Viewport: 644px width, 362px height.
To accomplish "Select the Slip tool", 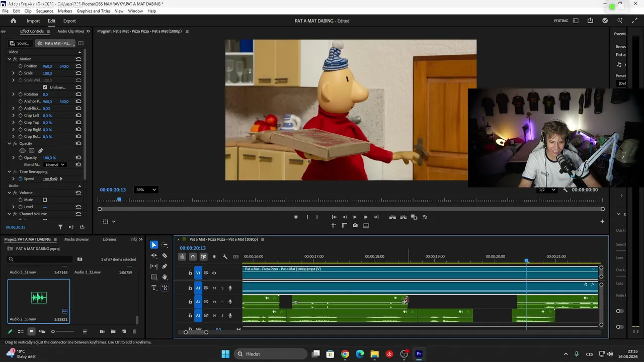I will tap(154, 266).
